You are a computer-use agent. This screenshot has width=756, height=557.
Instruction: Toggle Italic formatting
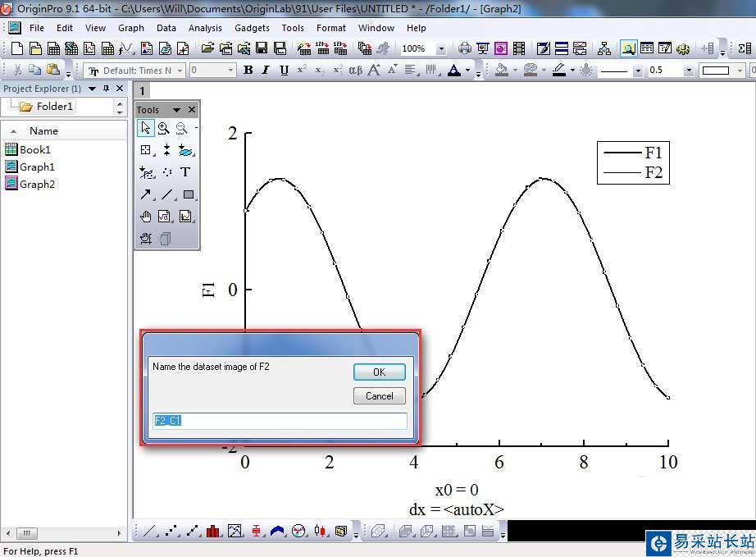pos(266,71)
